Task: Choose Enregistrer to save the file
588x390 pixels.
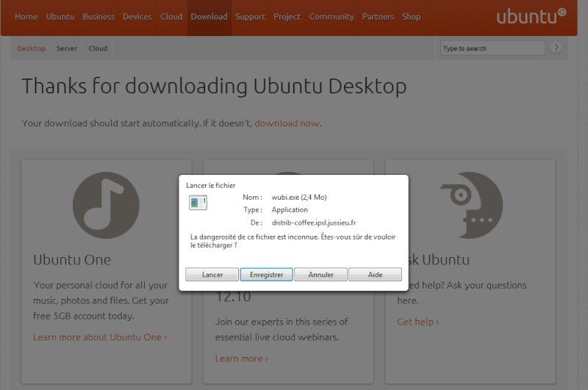Action: click(266, 275)
